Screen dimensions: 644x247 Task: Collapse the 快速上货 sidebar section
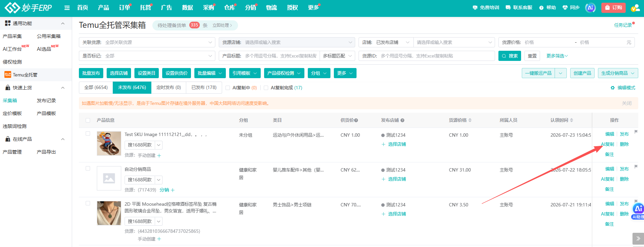point(63,88)
